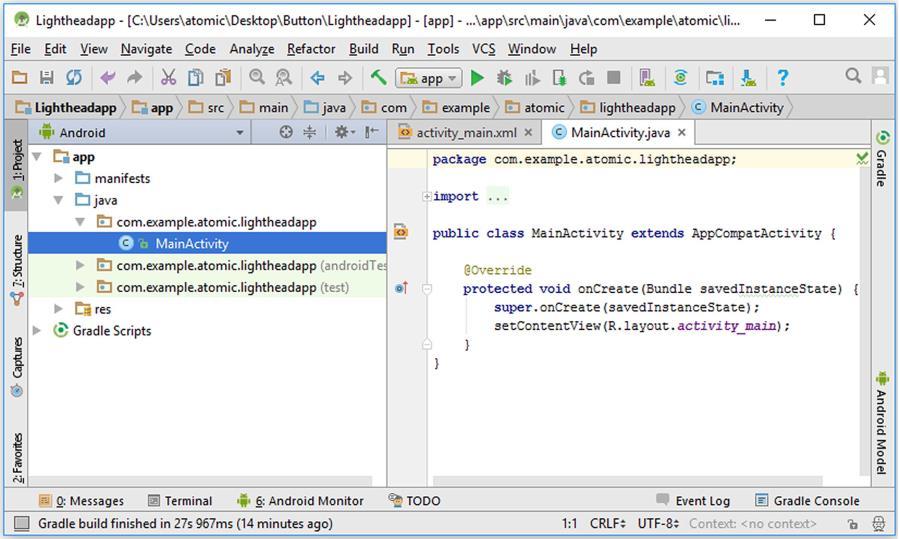Click the collapse all icon in project panel
The height and width of the screenshot is (539, 900).
click(x=309, y=133)
